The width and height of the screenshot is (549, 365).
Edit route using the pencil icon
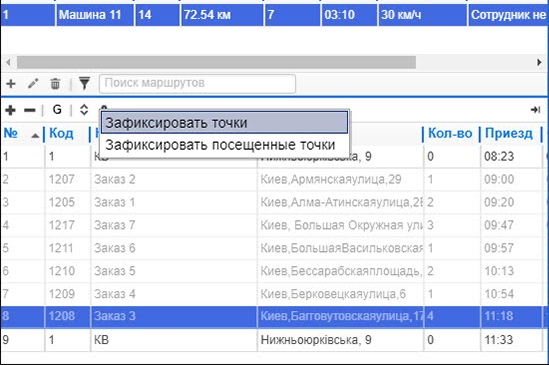pyautogui.click(x=33, y=84)
